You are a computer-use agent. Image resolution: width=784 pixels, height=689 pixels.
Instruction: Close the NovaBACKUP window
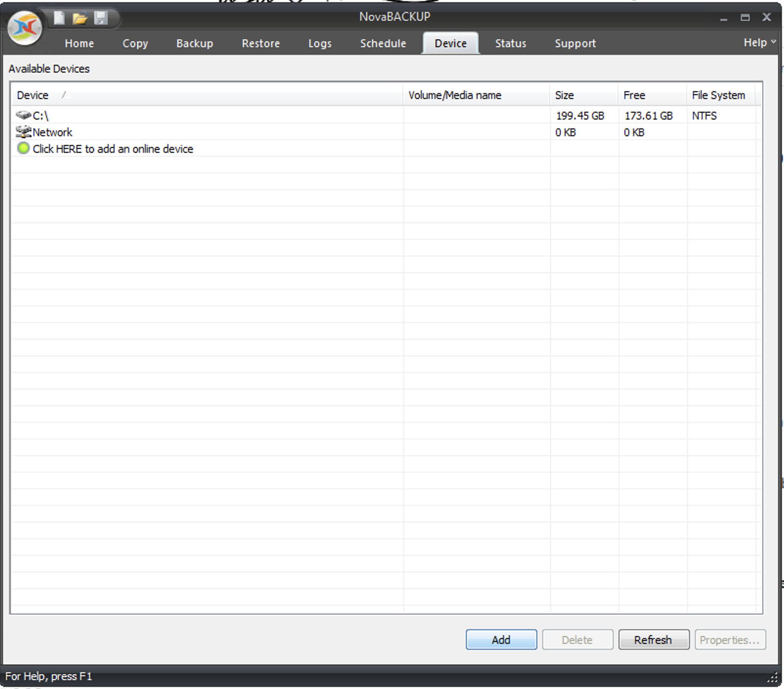[767, 17]
